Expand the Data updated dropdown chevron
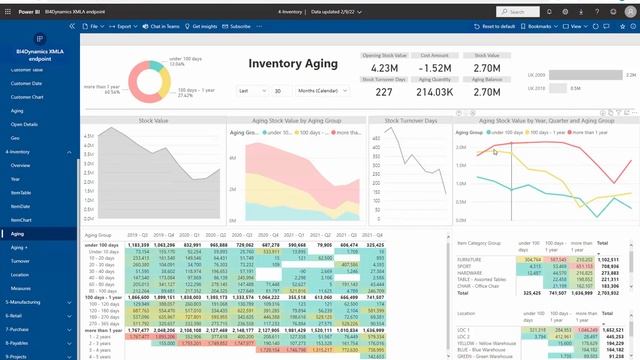 point(360,12)
